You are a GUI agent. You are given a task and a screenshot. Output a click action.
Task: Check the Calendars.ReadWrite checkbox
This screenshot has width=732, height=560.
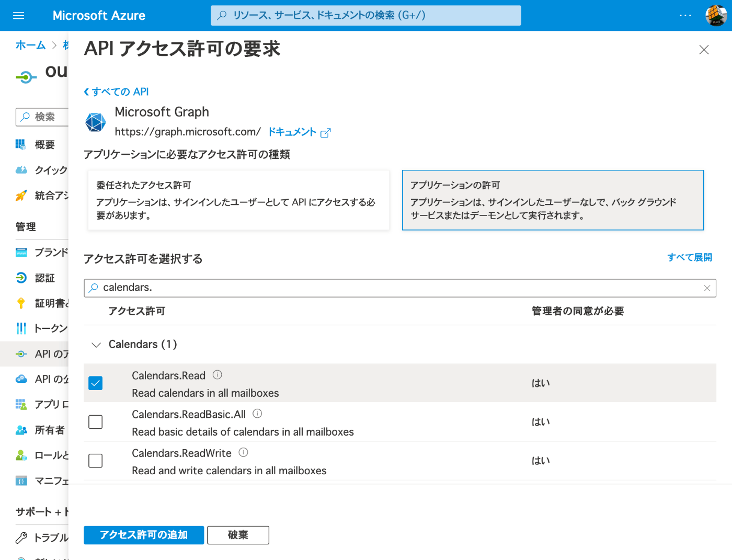[x=96, y=461]
